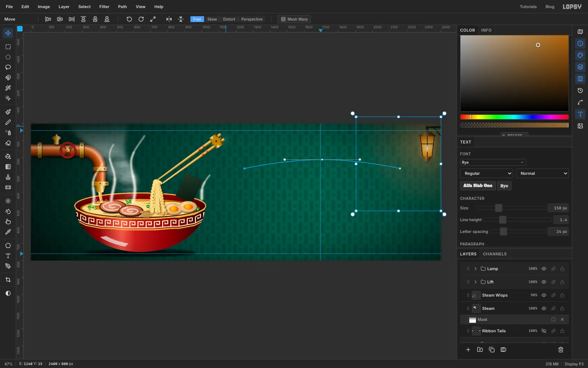Image resolution: width=588 pixels, height=368 pixels.
Task: Open the Filter menu
Action: [x=104, y=7]
